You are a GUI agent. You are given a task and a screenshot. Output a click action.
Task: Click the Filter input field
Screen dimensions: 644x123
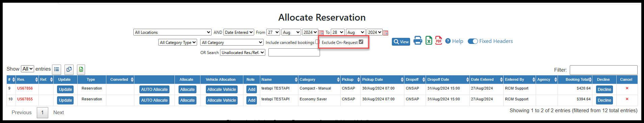pyautogui.click(x=603, y=70)
